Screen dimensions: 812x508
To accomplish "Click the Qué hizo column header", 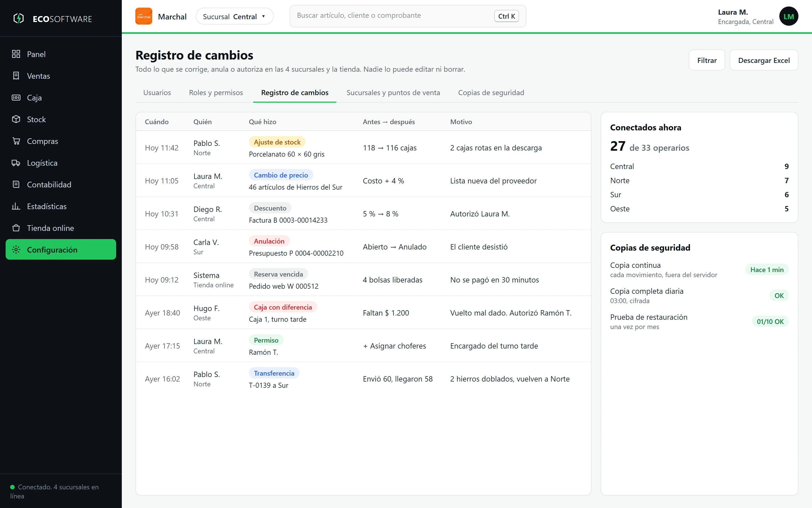I will tap(262, 122).
